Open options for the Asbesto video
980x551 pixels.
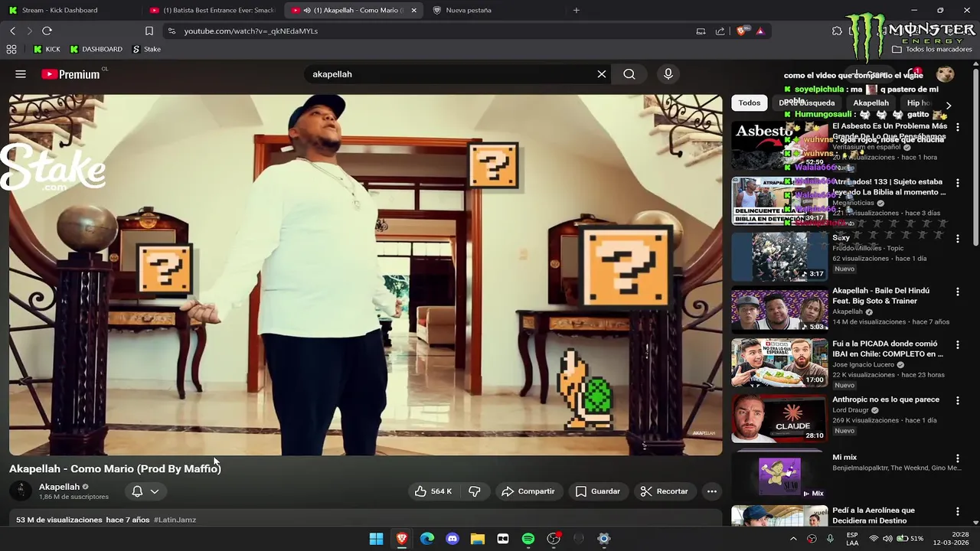click(x=957, y=127)
